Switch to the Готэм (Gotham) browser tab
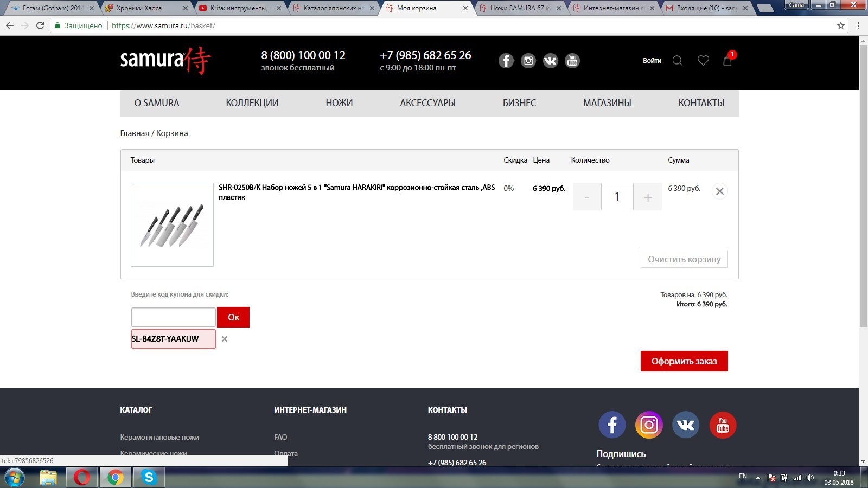 tap(52, 8)
